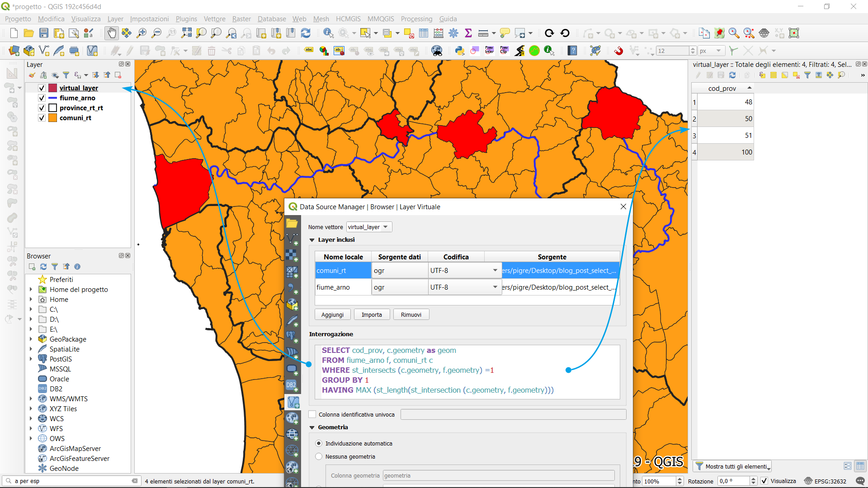Click the Identify Features tool icon
This screenshot has width=868, height=488.
328,33
